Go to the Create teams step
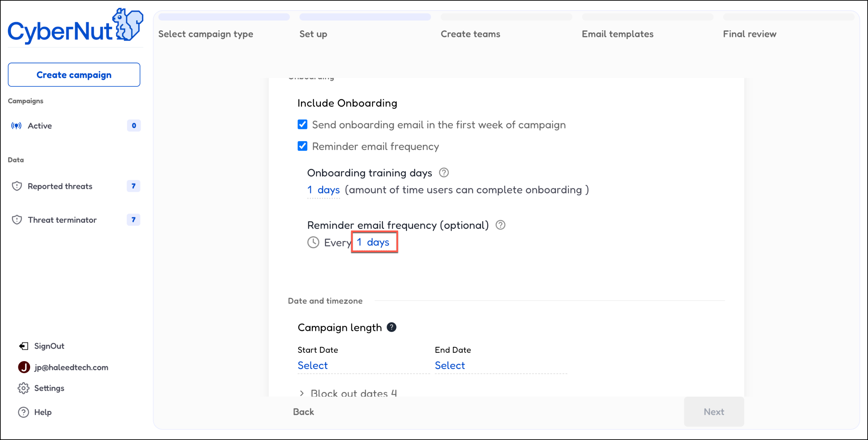The width and height of the screenshot is (868, 440). [x=470, y=34]
